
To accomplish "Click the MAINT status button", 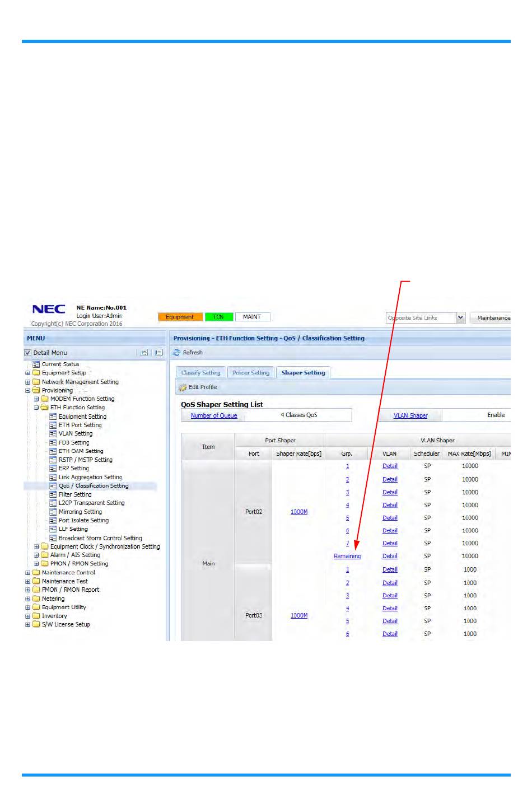I will (252, 317).
